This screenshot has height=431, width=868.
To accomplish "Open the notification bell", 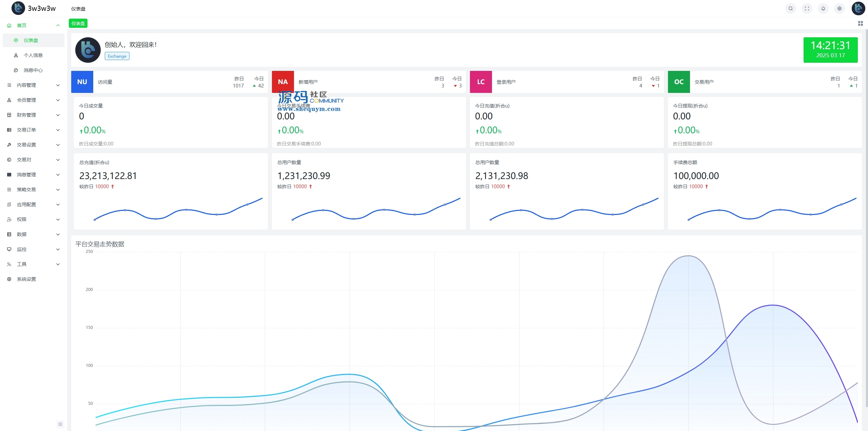I will point(823,8).
